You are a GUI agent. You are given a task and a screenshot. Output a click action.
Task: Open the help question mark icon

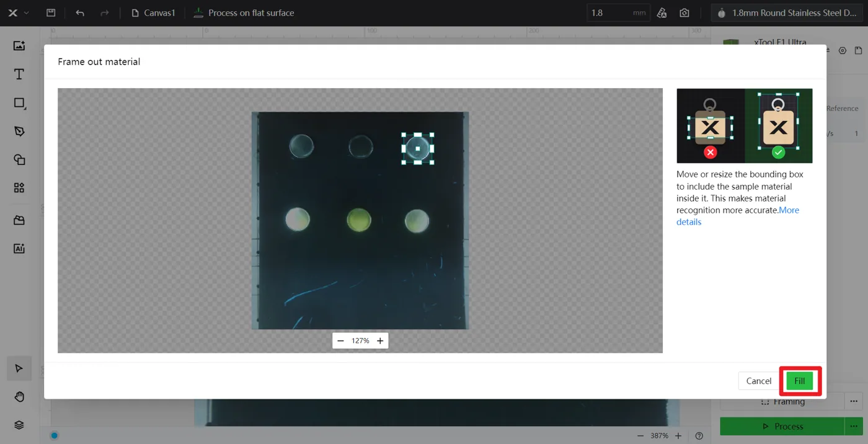(x=699, y=436)
